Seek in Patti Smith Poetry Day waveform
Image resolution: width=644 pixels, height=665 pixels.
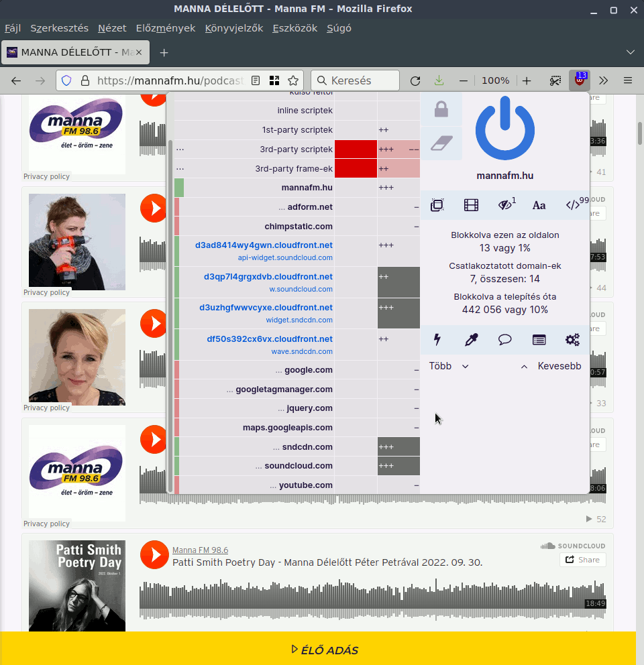pos(373,599)
